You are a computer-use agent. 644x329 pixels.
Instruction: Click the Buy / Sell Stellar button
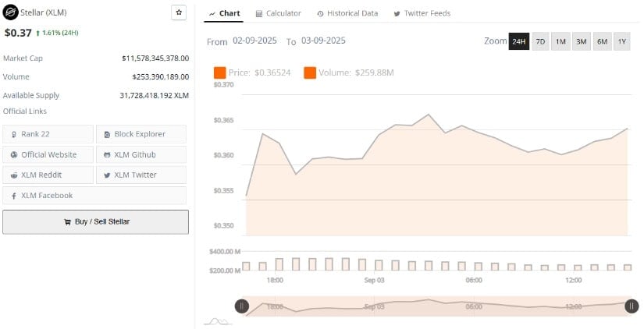pyautogui.click(x=96, y=222)
